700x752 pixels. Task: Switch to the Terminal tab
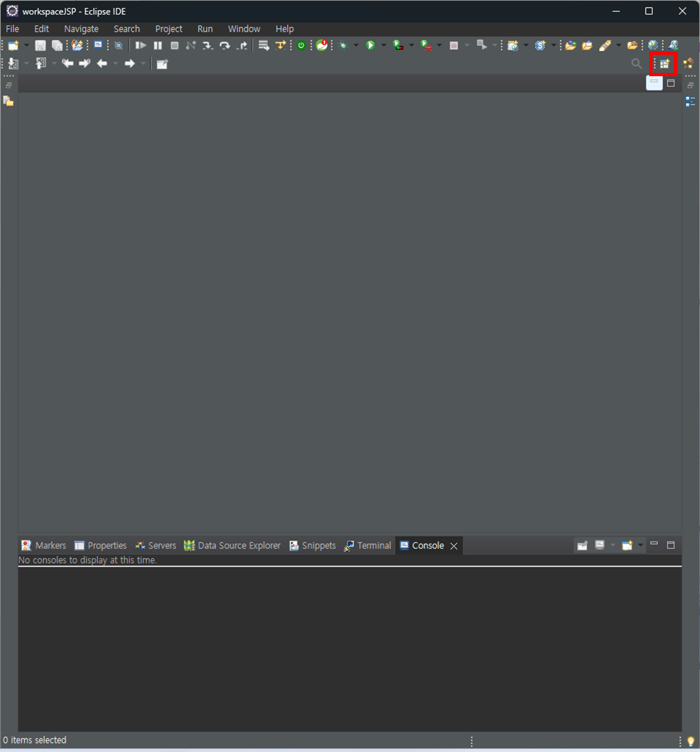click(368, 545)
